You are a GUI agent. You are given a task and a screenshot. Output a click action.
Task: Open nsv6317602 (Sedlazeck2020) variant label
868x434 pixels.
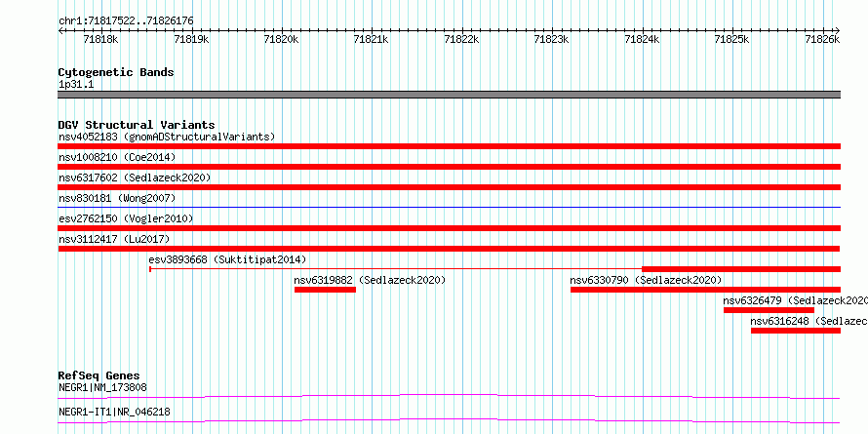click(x=135, y=178)
